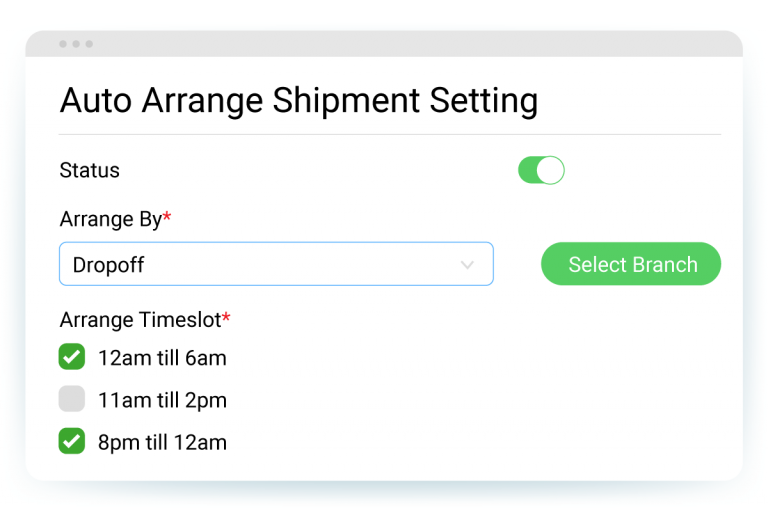Viewport: 768px width, 508px height.
Task: Click the "12am till 6am" label text
Action: click(x=162, y=357)
